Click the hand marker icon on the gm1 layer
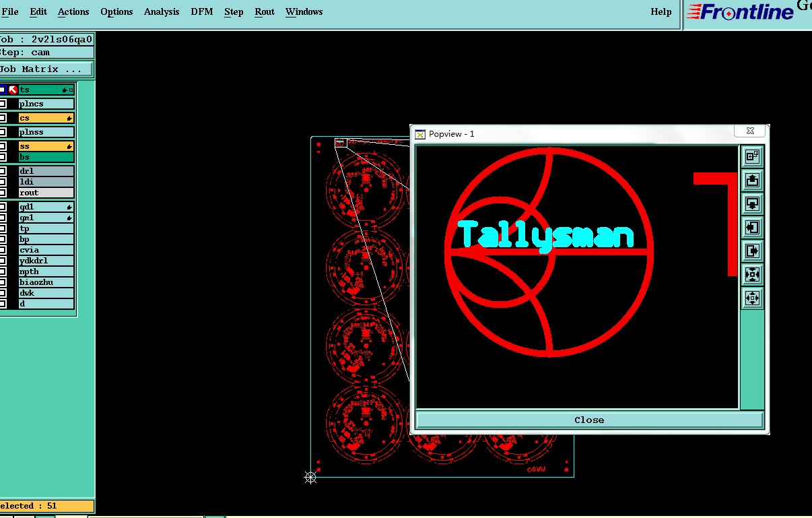 click(70, 218)
